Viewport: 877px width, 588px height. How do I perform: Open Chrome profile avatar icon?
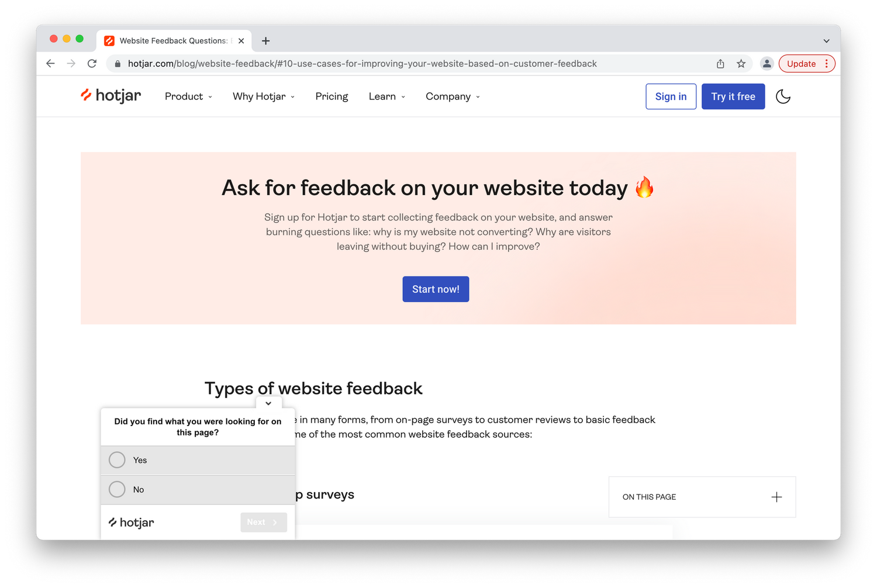click(x=766, y=64)
